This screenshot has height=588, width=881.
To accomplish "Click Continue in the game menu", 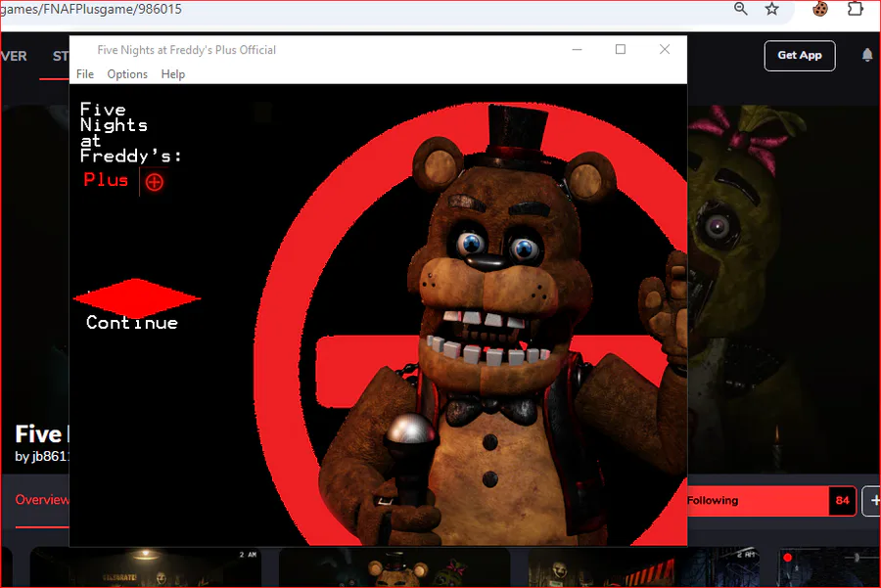I will pyautogui.click(x=132, y=322).
